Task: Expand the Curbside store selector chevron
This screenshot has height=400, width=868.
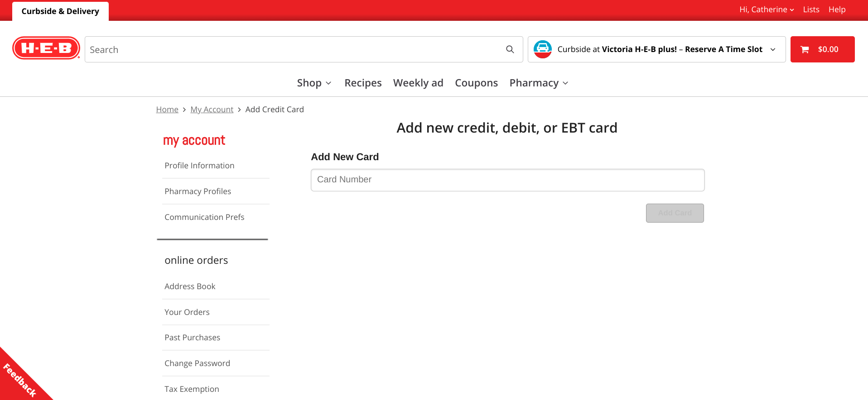Action: coord(773,49)
